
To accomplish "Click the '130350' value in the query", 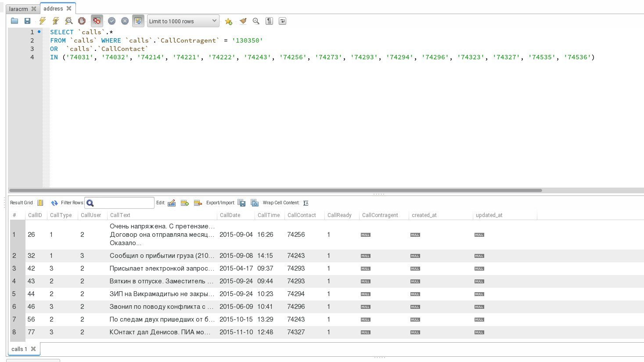I will coord(248,40).
